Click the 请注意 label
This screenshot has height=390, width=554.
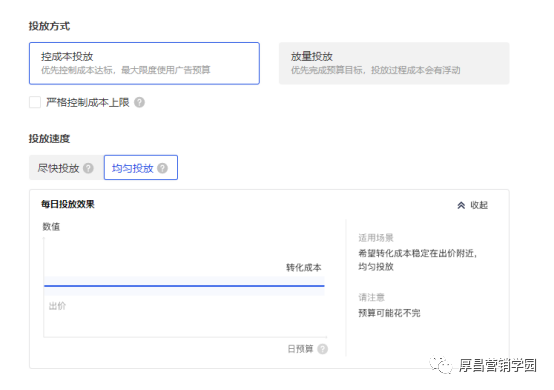click(x=371, y=297)
